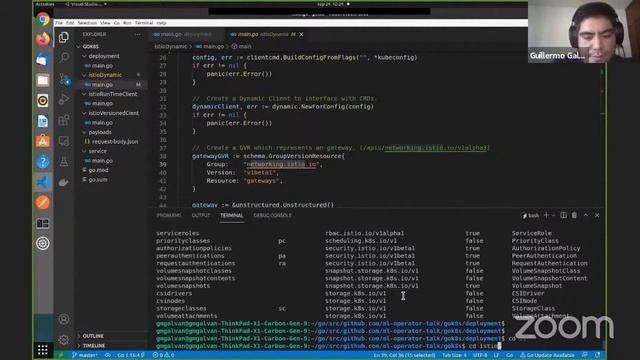Click the Show Applications grid icon
This screenshot has width=640, height=360.
[43, 350]
